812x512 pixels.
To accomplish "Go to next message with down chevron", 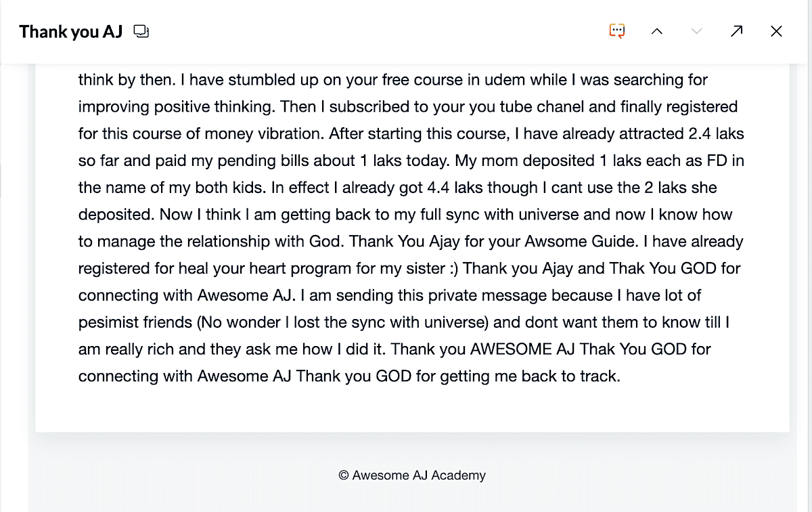I will coord(696,31).
